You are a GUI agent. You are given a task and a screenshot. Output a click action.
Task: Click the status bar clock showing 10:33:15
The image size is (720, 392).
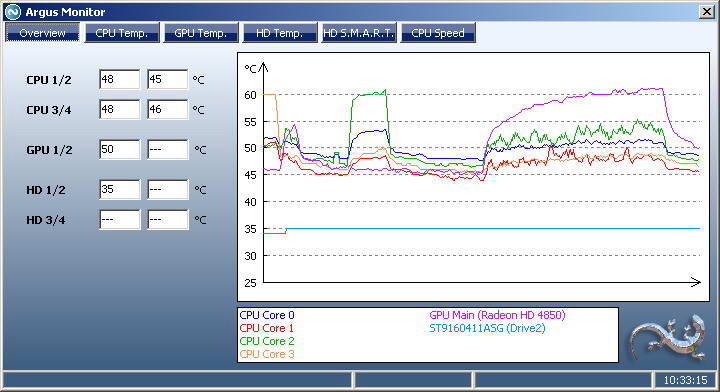click(685, 380)
